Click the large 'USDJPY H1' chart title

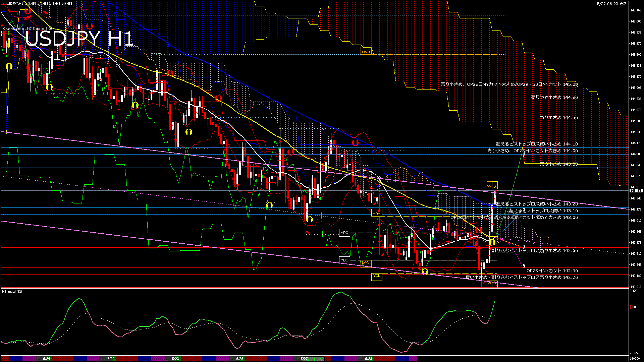[x=79, y=39]
